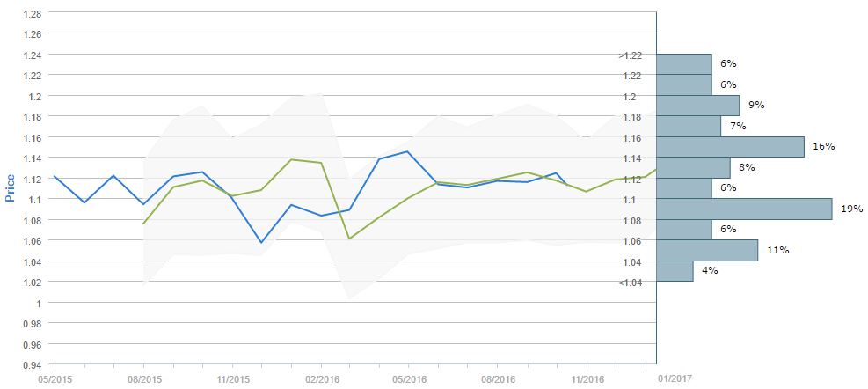Click the 19% histogram bar
Screen dimensions: 868x389
click(744, 209)
